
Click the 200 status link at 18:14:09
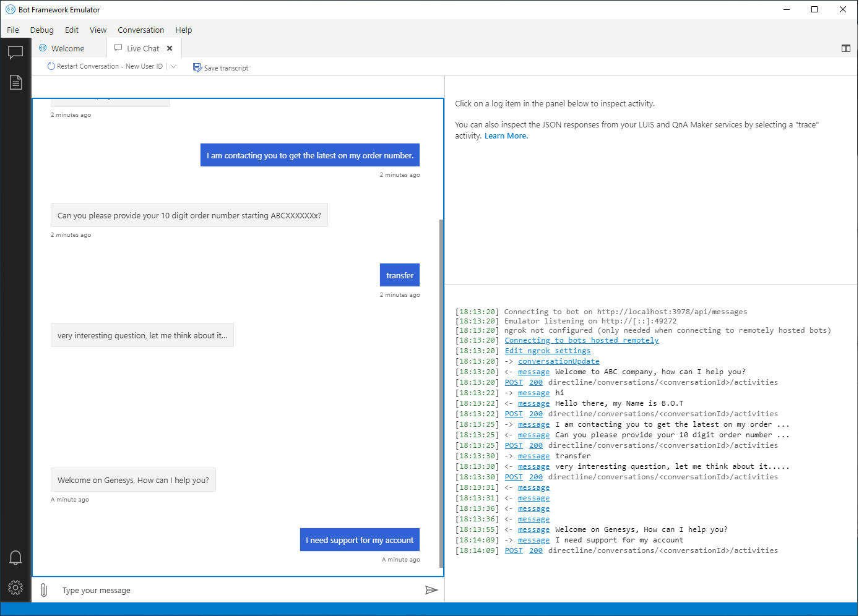[536, 550]
